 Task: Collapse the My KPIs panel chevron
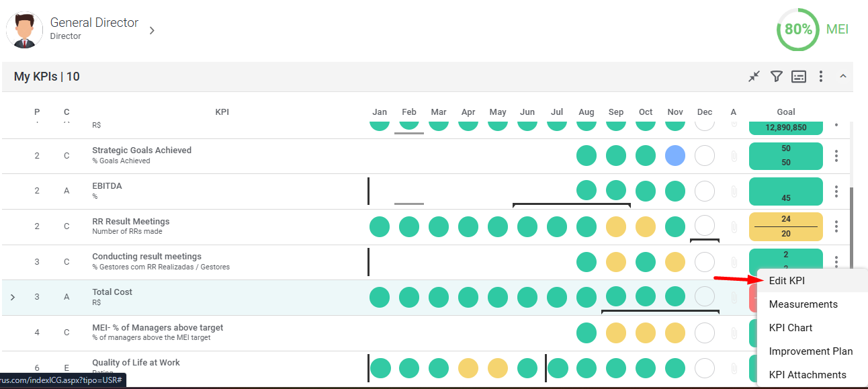click(x=842, y=77)
